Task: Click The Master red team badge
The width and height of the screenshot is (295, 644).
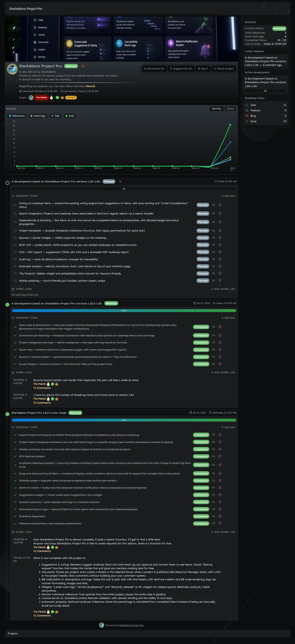Action: tap(41, 98)
